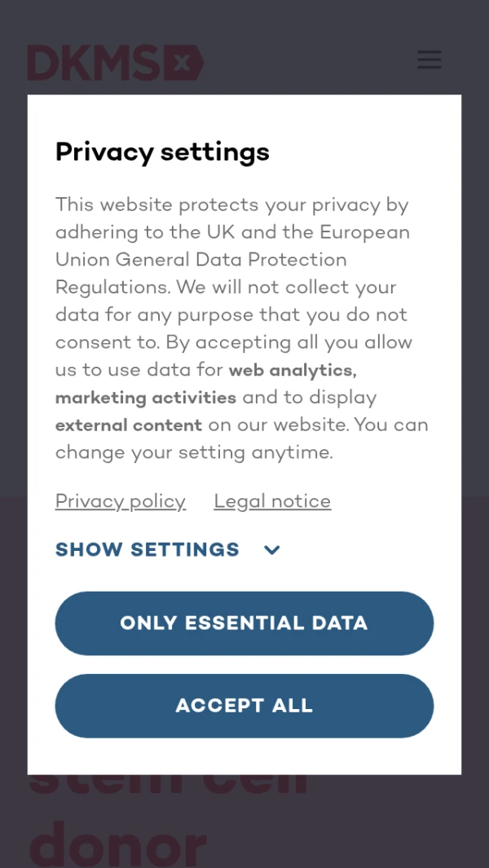Read the Legal notice page
Viewport: 489px width, 868px height.
point(271,500)
